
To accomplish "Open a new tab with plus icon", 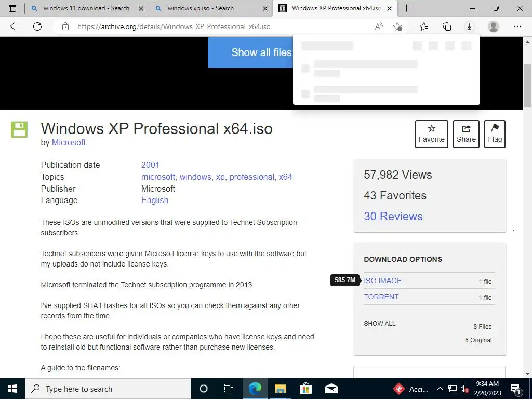I will click(x=406, y=8).
